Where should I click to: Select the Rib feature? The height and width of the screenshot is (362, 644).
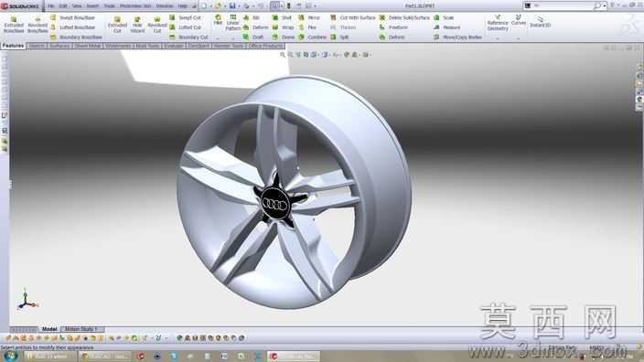point(252,17)
